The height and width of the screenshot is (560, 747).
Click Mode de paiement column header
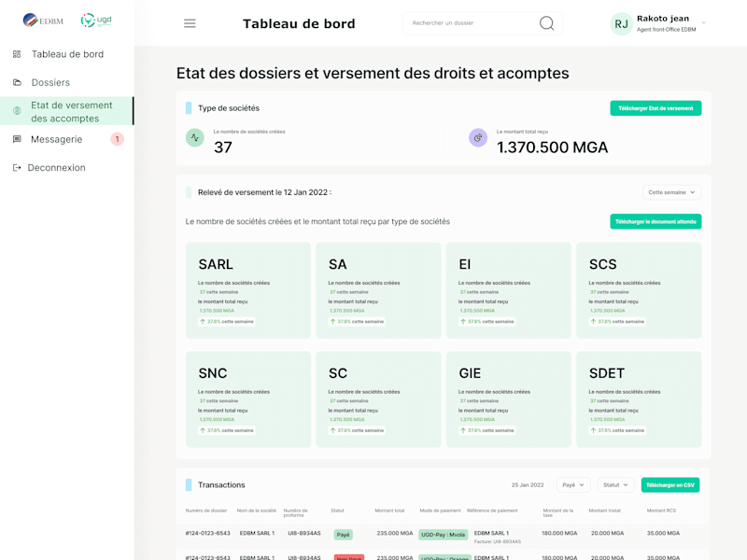coord(440,511)
